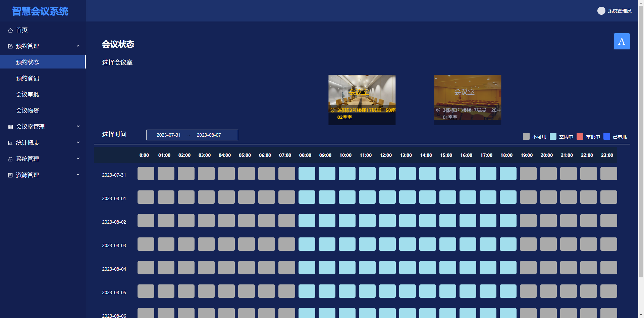Select the 08:00 slot on 2023-07-31
This screenshot has height=318, width=644.
pyautogui.click(x=307, y=174)
